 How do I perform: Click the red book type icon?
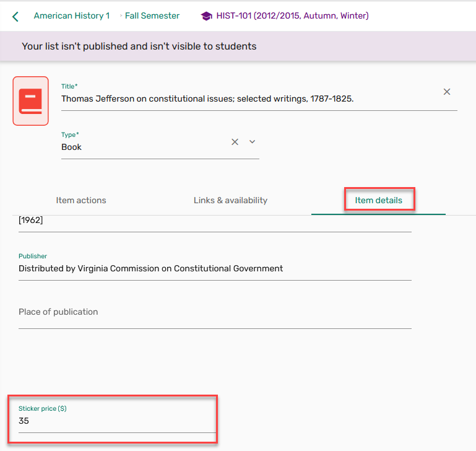click(x=30, y=101)
